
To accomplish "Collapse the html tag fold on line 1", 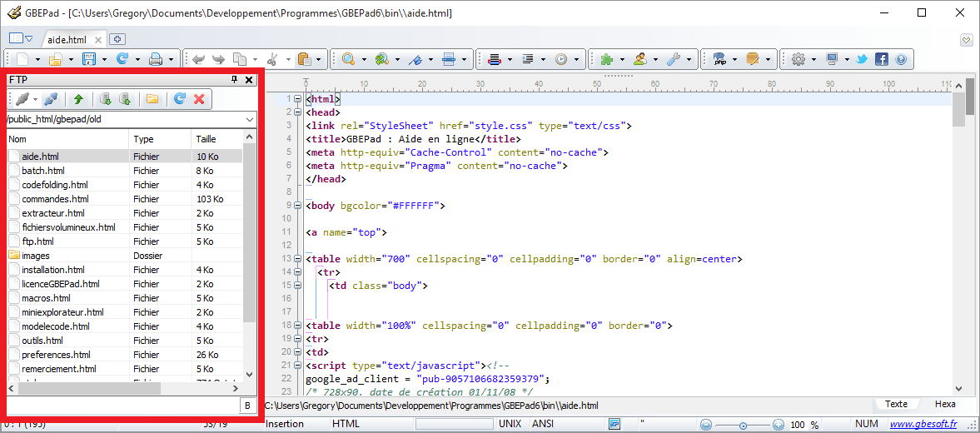I will [x=297, y=99].
